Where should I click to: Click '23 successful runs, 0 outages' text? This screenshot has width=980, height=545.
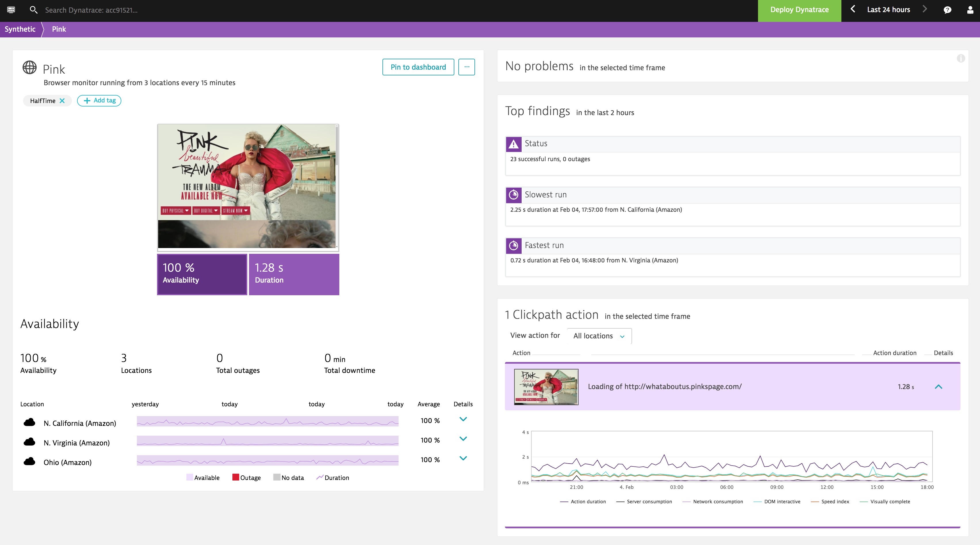tap(550, 159)
